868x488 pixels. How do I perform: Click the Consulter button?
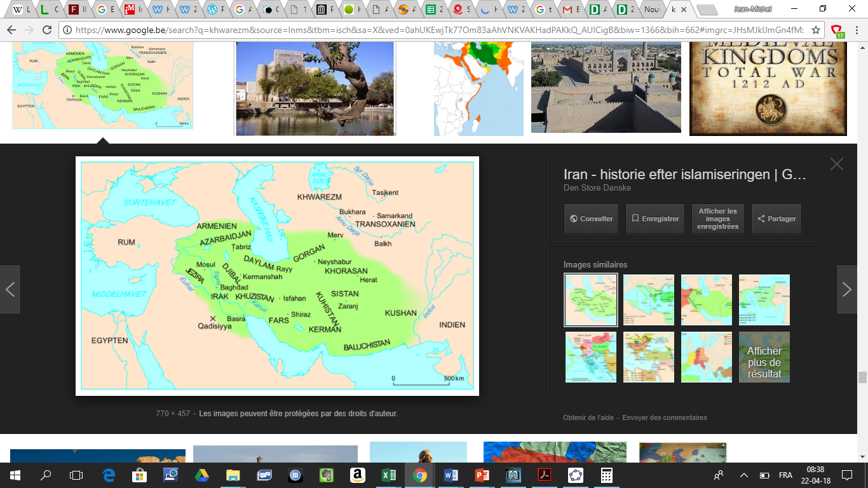pos(591,219)
